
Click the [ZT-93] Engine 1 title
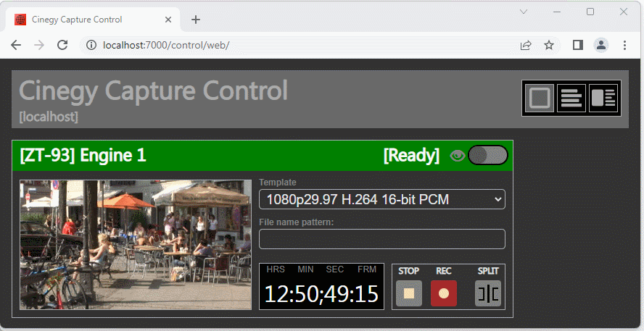point(83,156)
